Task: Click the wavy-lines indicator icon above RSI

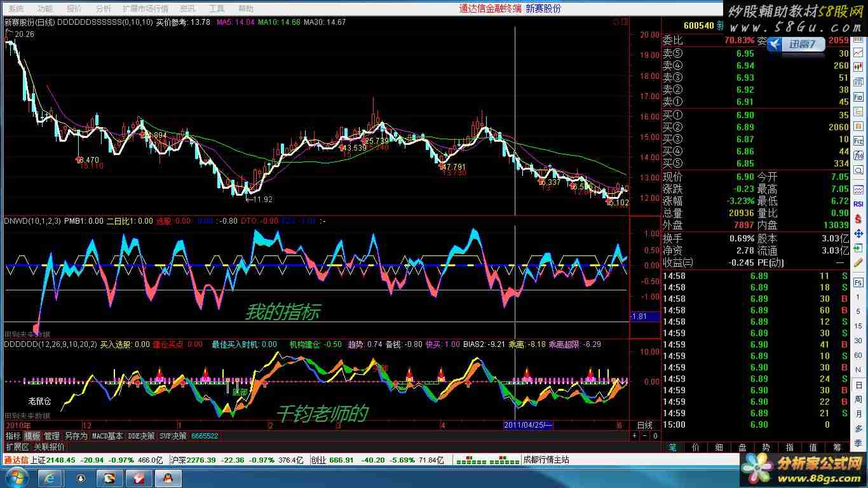Action: (858, 189)
